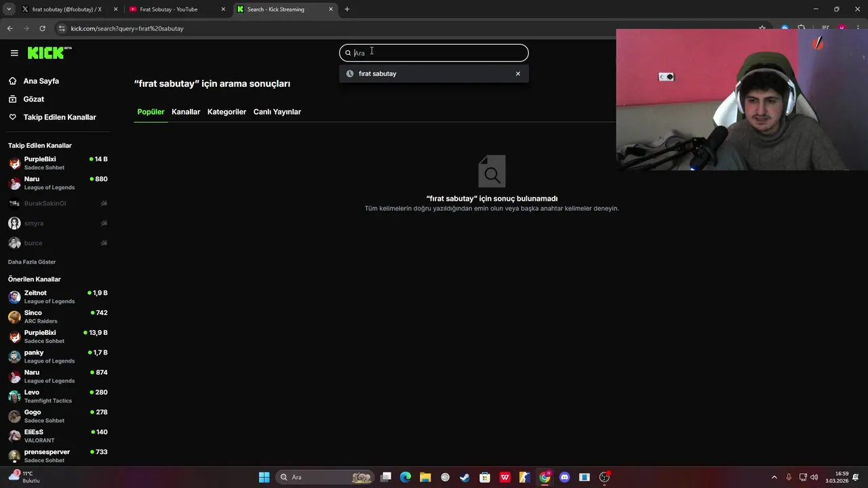Open recommended channel Gogo
Viewport: 868px width, 488px height.
tap(58, 416)
